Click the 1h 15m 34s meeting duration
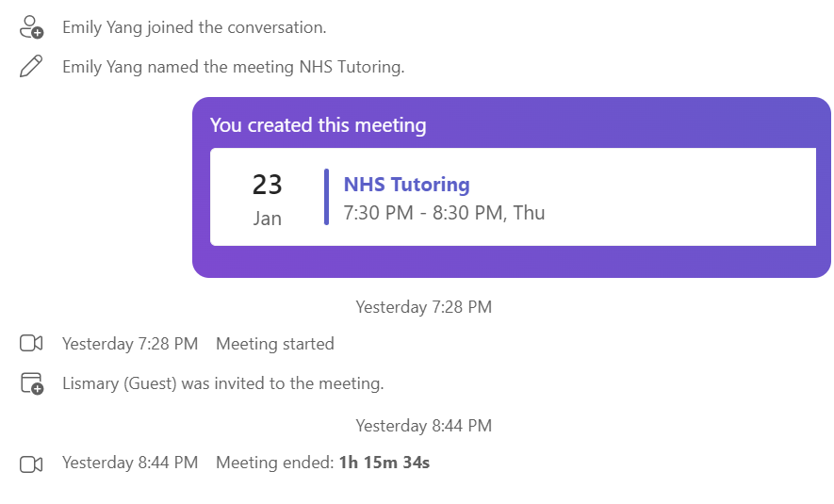This screenshot has height=504, width=834. tap(384, 463)
